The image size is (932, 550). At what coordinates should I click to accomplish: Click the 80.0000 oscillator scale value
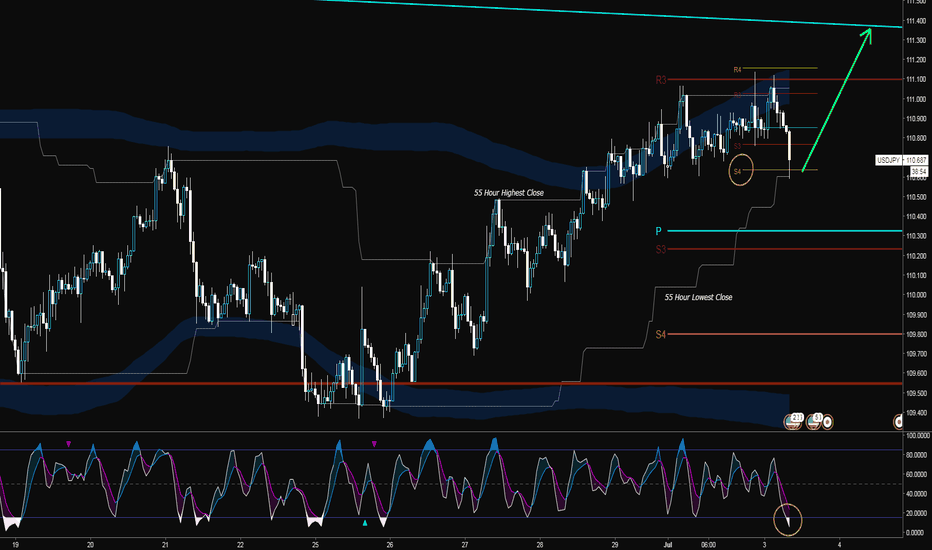[916, 455]
